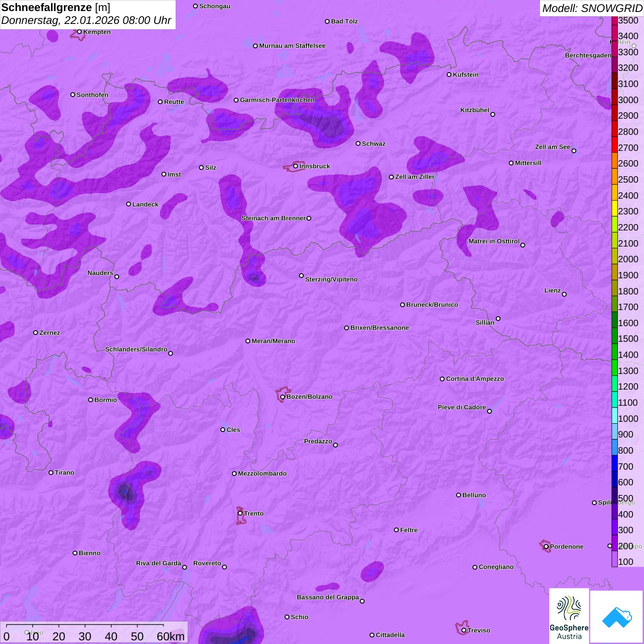Click the date 'Donnerstag, 22.01.2026 08:00 Uhr'

(86, 20)
